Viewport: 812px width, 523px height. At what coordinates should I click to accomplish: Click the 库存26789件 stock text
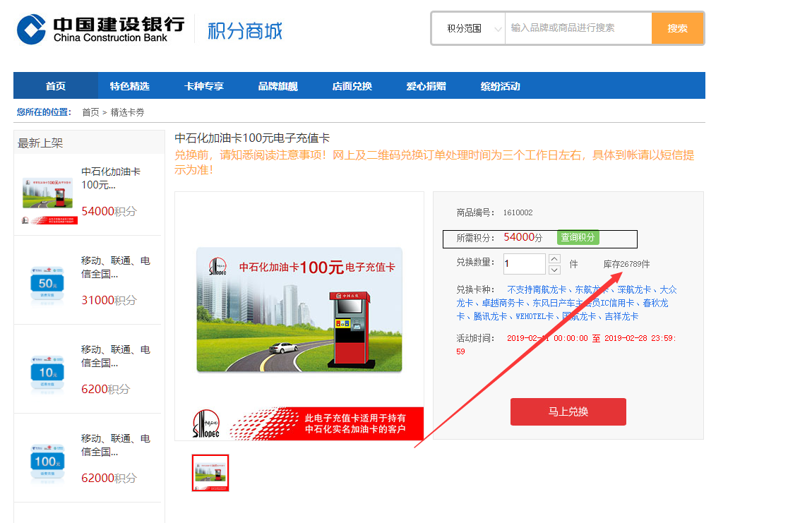click(x=626, y=264)
